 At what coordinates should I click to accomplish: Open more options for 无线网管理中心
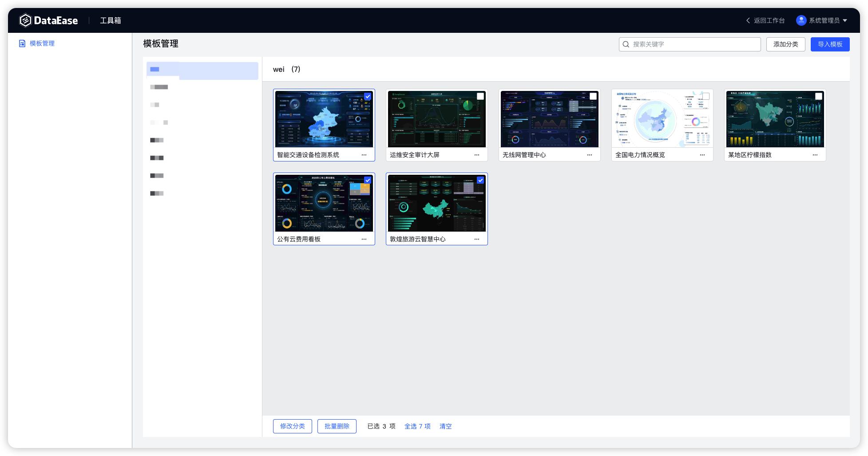click(590, 155)
